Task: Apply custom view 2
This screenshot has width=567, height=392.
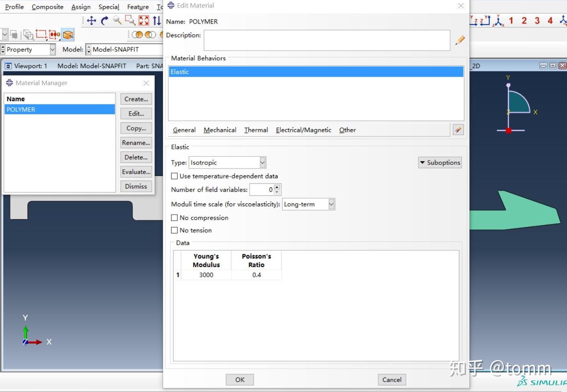Action: 524,20
